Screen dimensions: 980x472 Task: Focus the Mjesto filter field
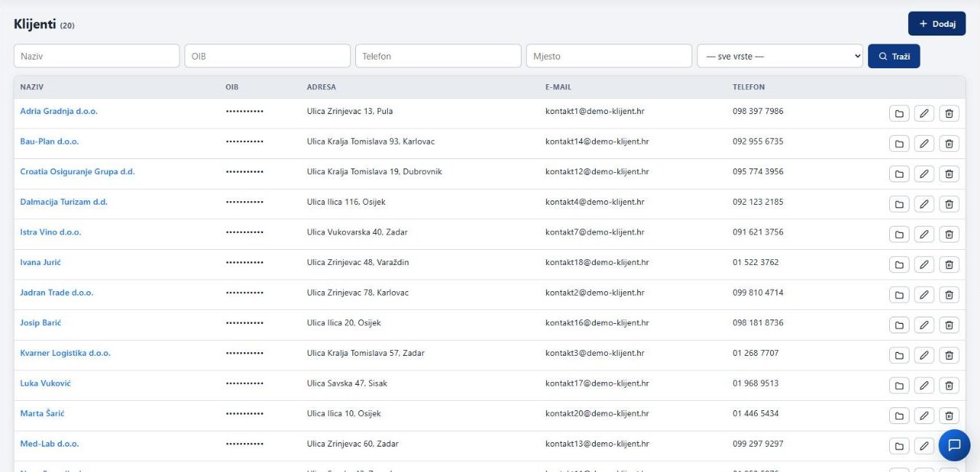(x=609, y=56)
